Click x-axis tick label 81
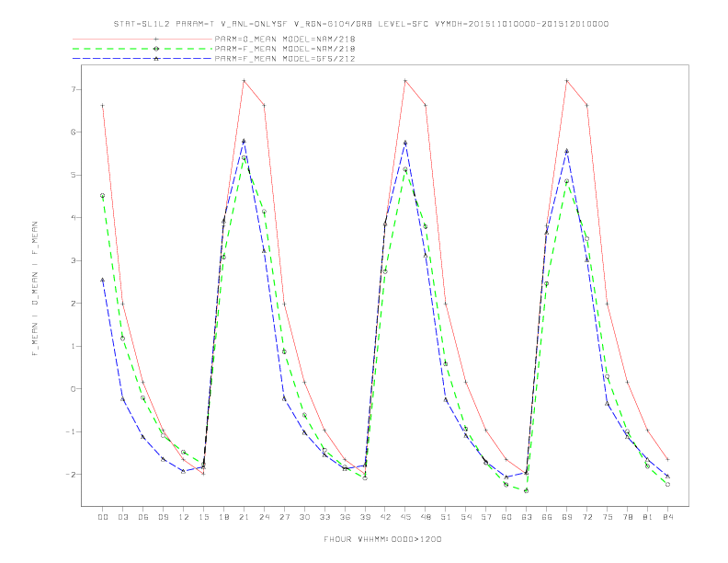728x563 pixels. click(x=648, y=517)
